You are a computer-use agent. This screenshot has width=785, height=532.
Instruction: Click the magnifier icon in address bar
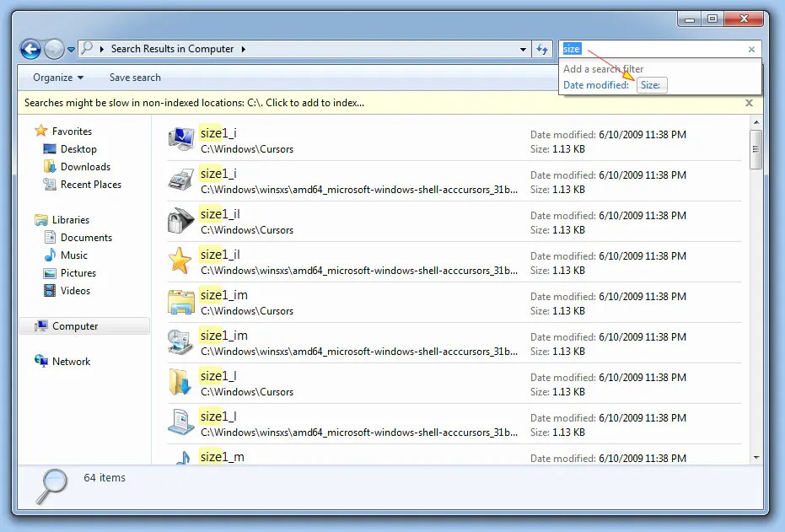coord(87,48)
